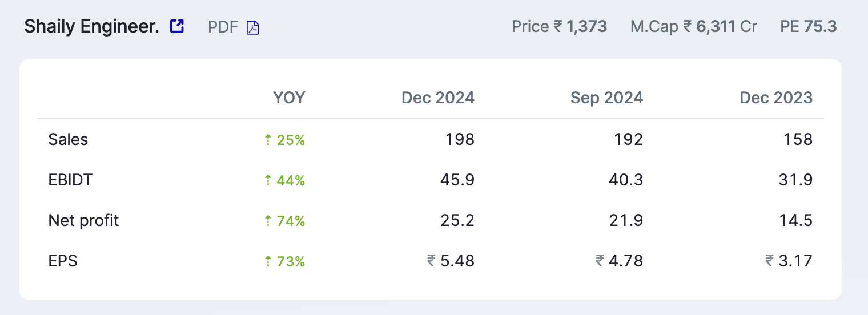Click the EBIDT green up arrow
The height and width of the screenshot is (315, 868).
click(268, 180)
